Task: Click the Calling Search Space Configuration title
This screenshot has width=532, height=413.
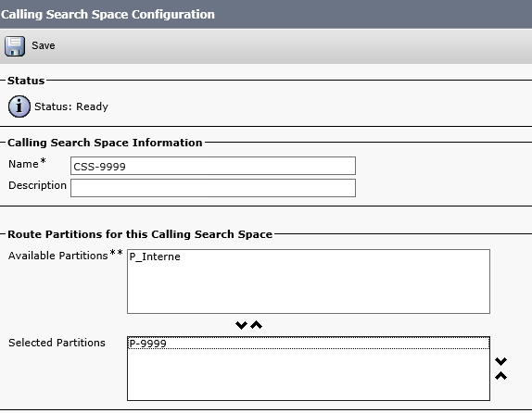Action: pyautogui.click(x=108, y=14)
